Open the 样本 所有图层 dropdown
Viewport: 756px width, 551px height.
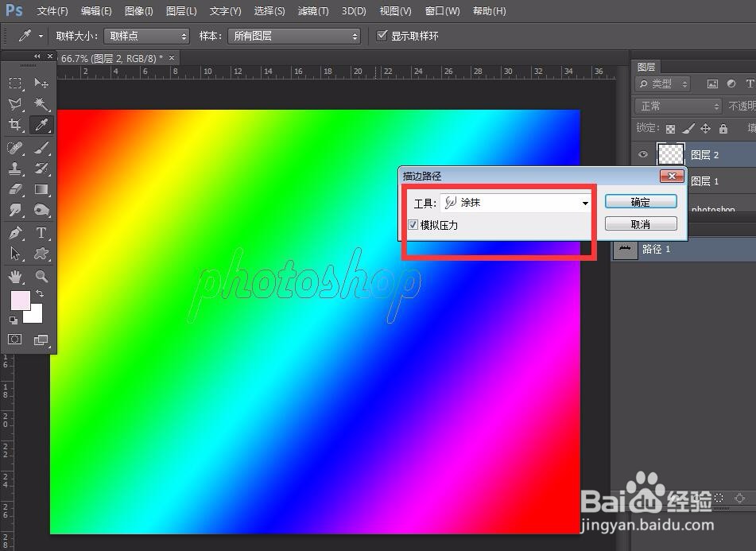pos(294,36)
